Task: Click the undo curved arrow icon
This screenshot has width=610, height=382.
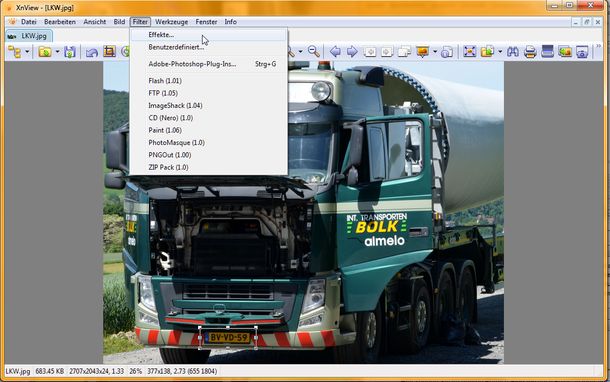Action: 92,52
